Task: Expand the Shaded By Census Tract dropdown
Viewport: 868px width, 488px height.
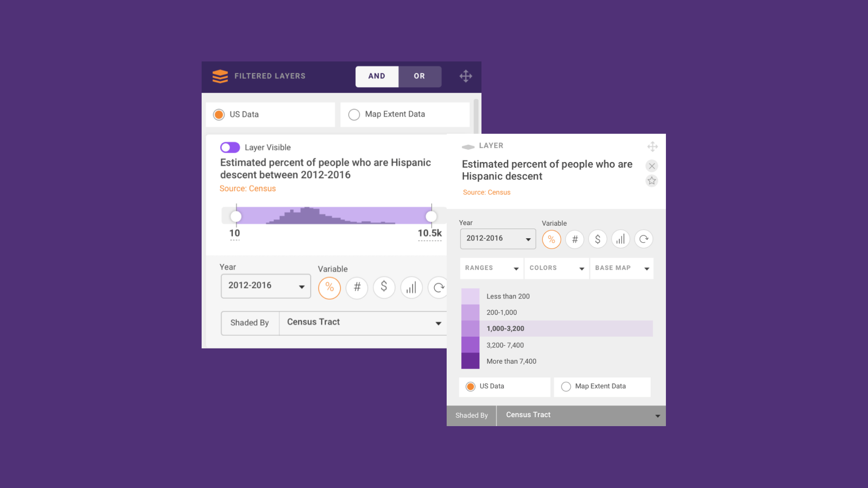Action: [657, 415]
